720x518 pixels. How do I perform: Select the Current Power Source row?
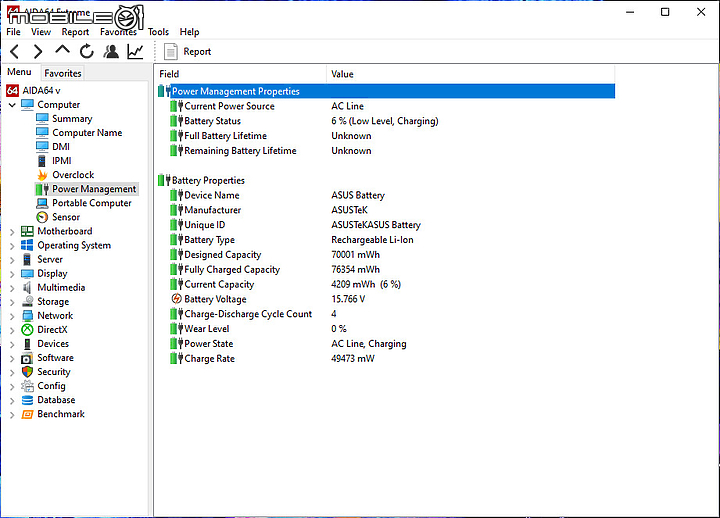point(386,106)
